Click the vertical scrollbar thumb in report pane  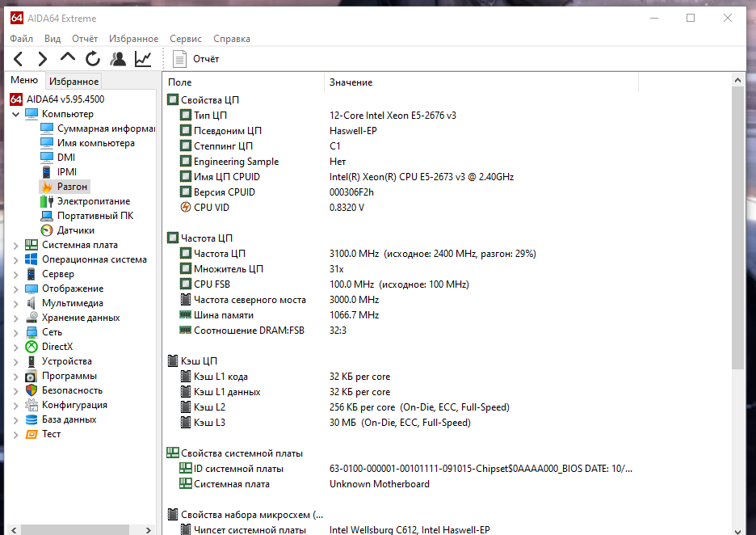point(737,229)
